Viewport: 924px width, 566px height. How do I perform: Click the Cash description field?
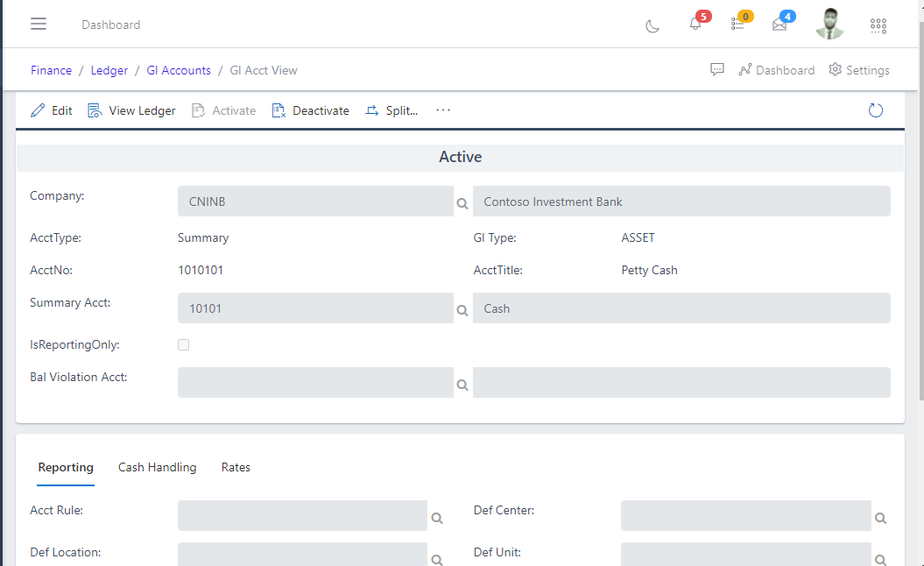point(681,308)
